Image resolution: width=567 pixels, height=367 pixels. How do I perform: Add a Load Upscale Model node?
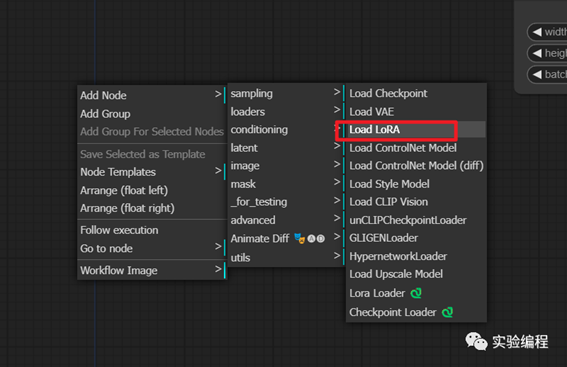click(416, 274)
